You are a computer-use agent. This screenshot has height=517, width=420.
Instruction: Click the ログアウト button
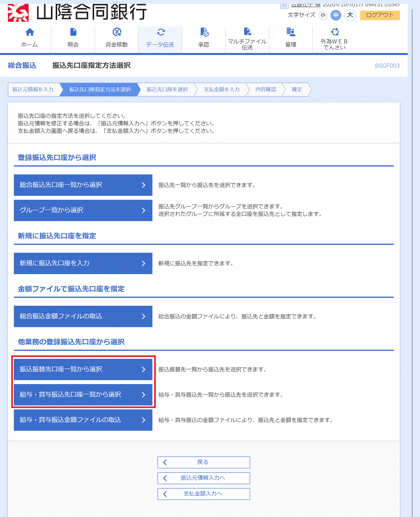pyautogui.click(x=380, y=15)
